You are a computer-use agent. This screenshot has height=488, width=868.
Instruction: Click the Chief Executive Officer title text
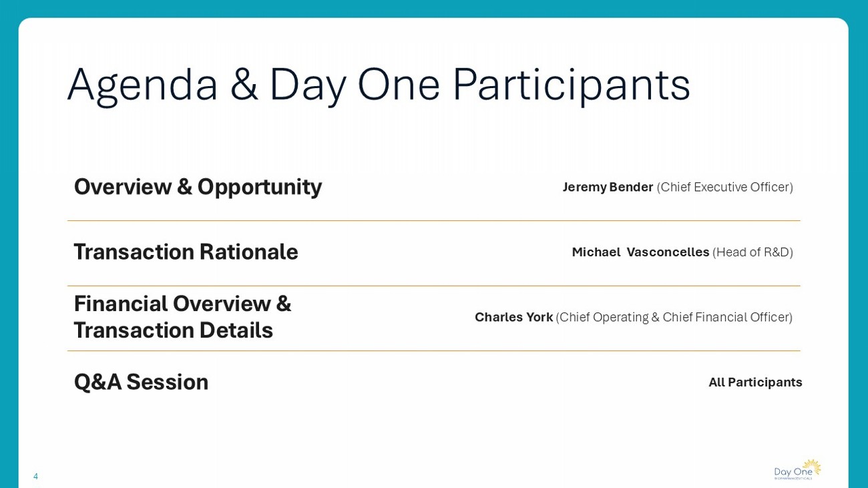coord(725,187)
